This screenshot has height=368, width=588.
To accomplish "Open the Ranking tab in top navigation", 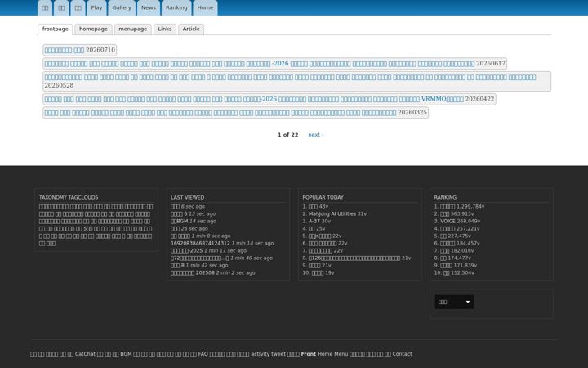I will (x=176, y=7).
